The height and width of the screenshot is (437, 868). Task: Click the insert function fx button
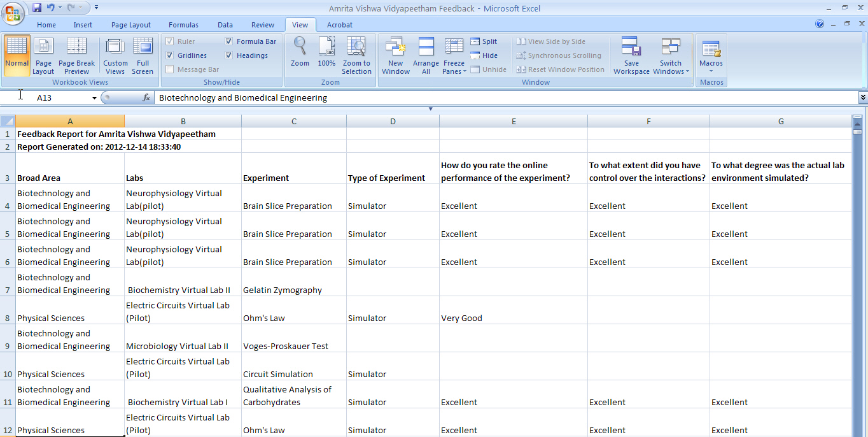click(146, 97)
